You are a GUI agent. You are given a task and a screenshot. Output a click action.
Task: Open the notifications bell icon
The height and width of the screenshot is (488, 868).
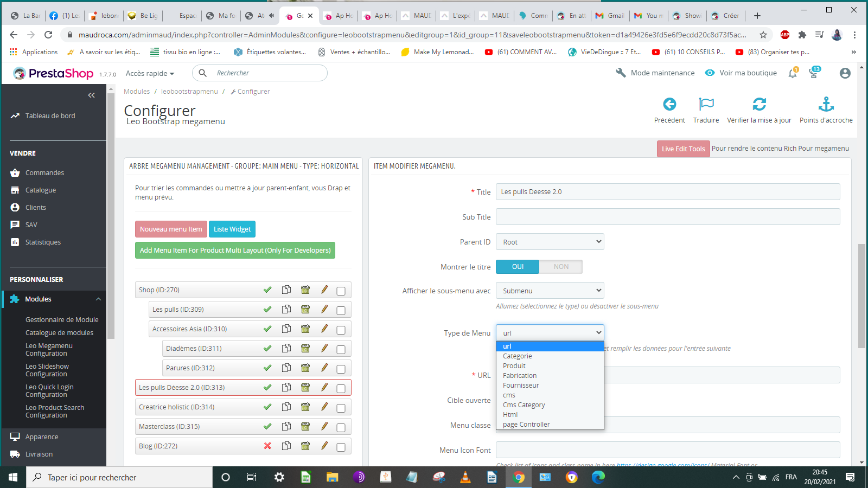click(793, 73)
